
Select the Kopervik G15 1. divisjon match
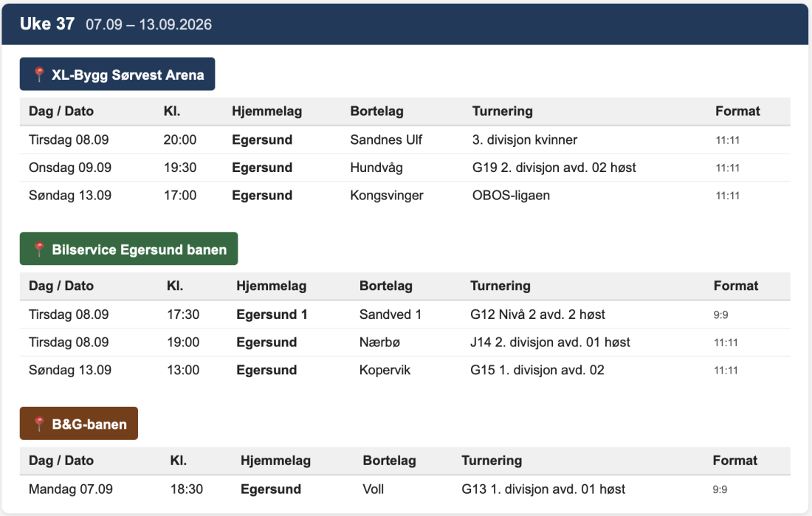(x=405, y=370)
